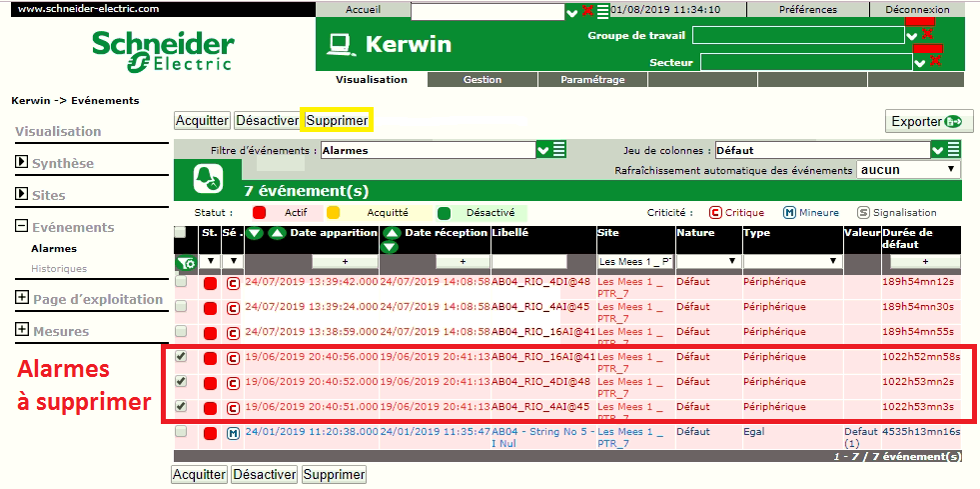Screen dimensions: 980x489
Task: Open the list icon beside Jeu de colonnes
Action: click(x=953, y=150)
